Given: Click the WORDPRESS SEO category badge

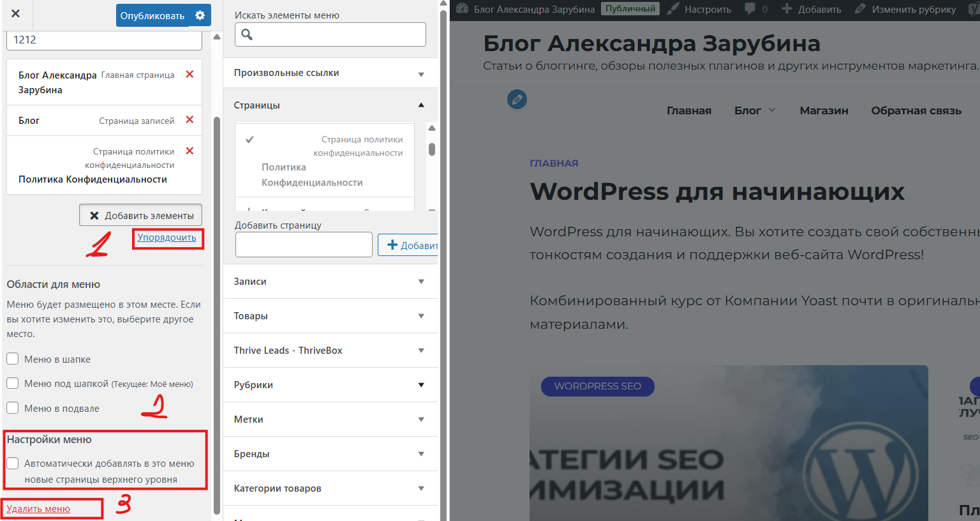Looking at the screenshot, I should (598, 386).
